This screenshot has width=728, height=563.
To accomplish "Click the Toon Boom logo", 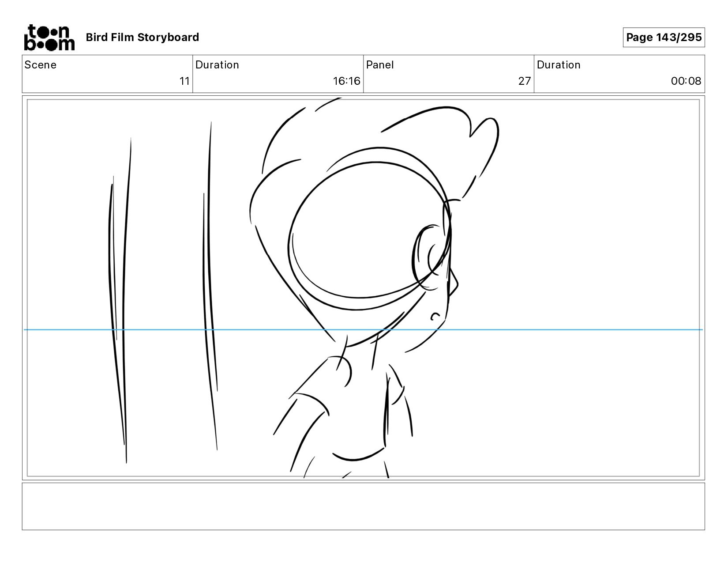I will (x=49, y=38).
